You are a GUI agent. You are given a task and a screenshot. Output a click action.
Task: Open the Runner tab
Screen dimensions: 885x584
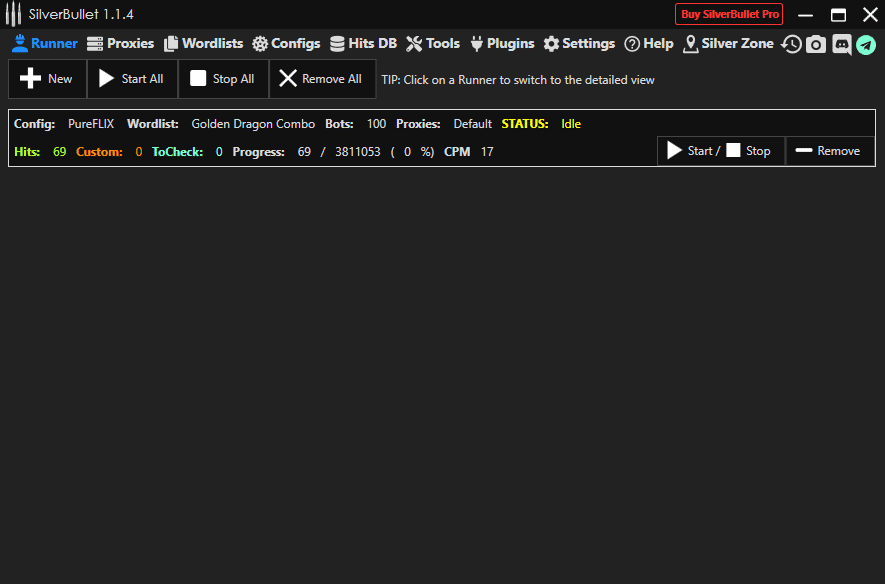coord(45,43)
